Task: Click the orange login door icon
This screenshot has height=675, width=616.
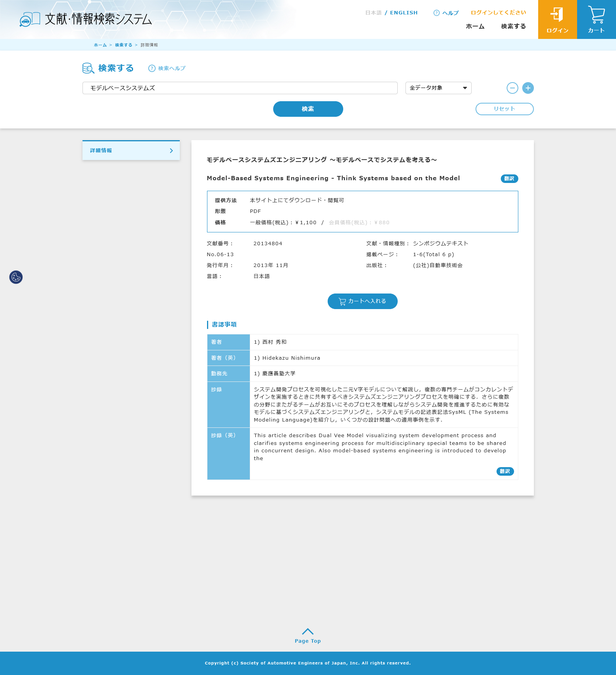Action: point(557,15)
